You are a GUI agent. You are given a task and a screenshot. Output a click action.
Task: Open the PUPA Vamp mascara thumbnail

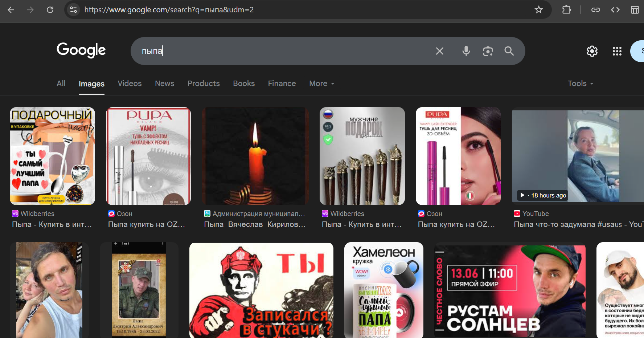coord(148,156)
